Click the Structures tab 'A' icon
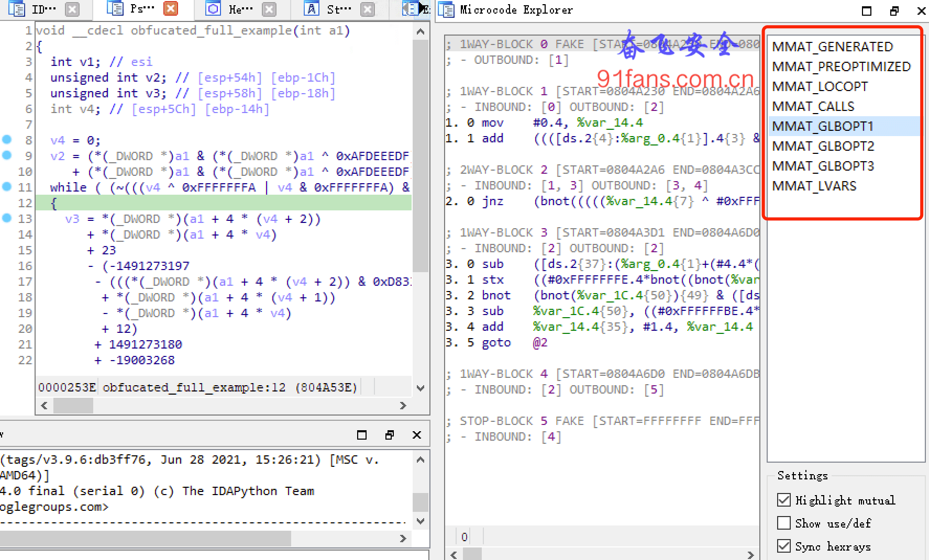The image size is (929, 560). (x=311, y=9)
